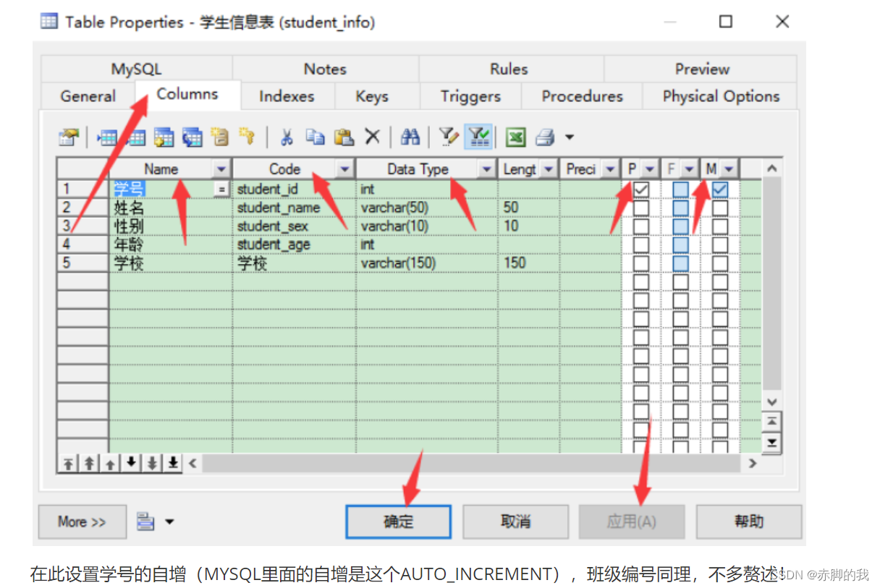Click the Replicate Columns toolbar icon
Viewport: 880px width, 588px height.
coord(192,137)
